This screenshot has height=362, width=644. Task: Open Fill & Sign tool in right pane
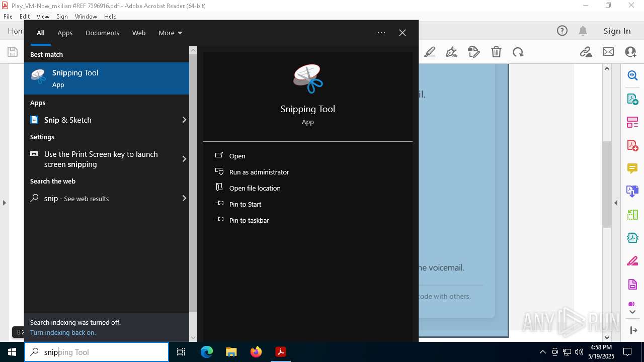[x=632, y=261]
